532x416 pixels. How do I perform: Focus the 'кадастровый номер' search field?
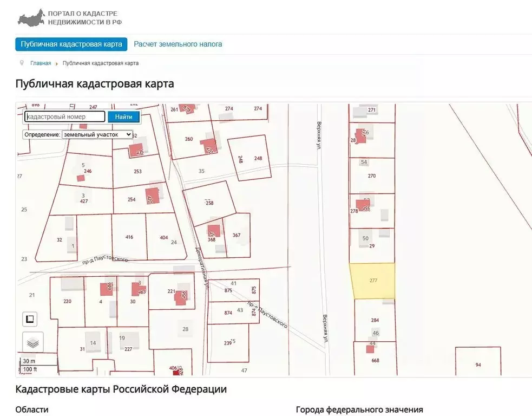point(64,116)
